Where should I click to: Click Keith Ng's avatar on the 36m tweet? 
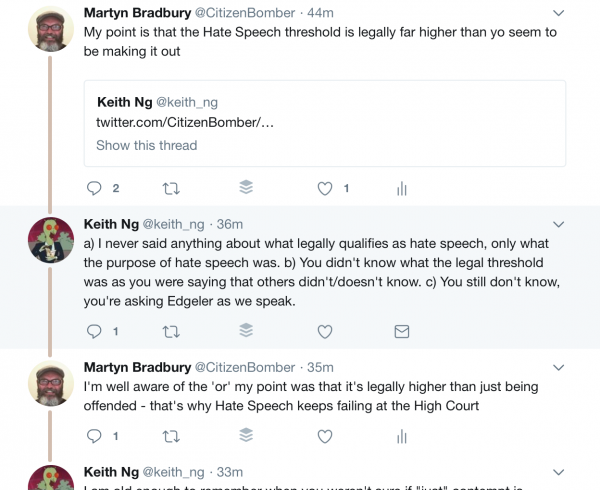pos(48,239)
